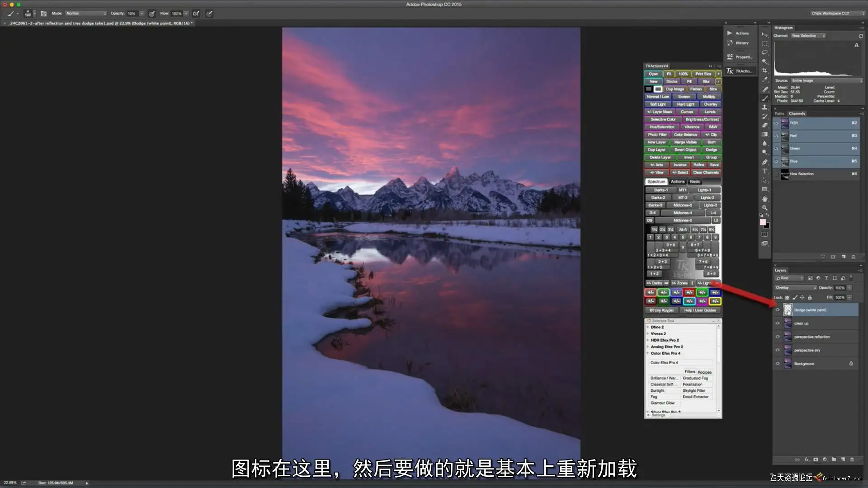This screenshot has width=868, height=488.
Task: Click the Lights-1 mask button
Action: point(704,190)
